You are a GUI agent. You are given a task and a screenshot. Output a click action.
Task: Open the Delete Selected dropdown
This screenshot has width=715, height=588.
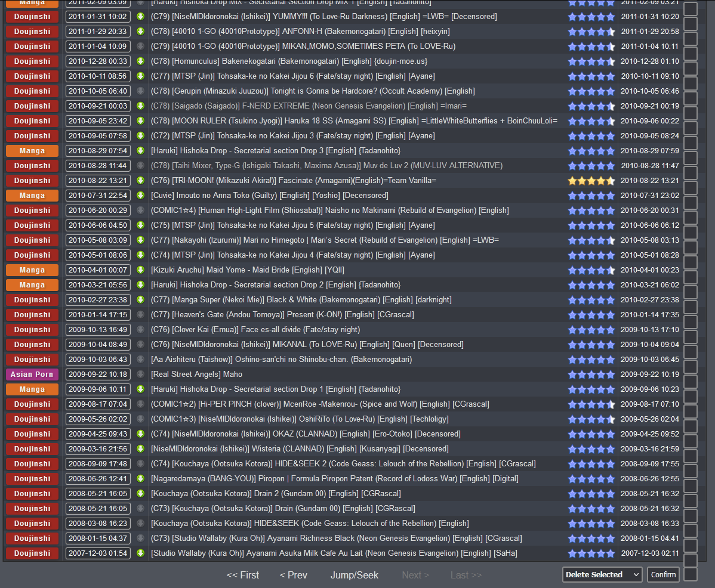(602, 575)
